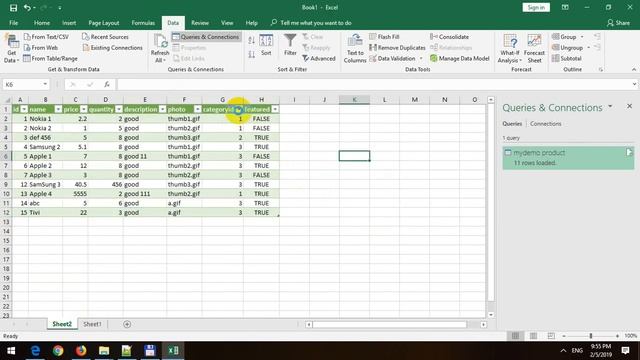
Task: Click the Share button
Action: click(618, 23)
